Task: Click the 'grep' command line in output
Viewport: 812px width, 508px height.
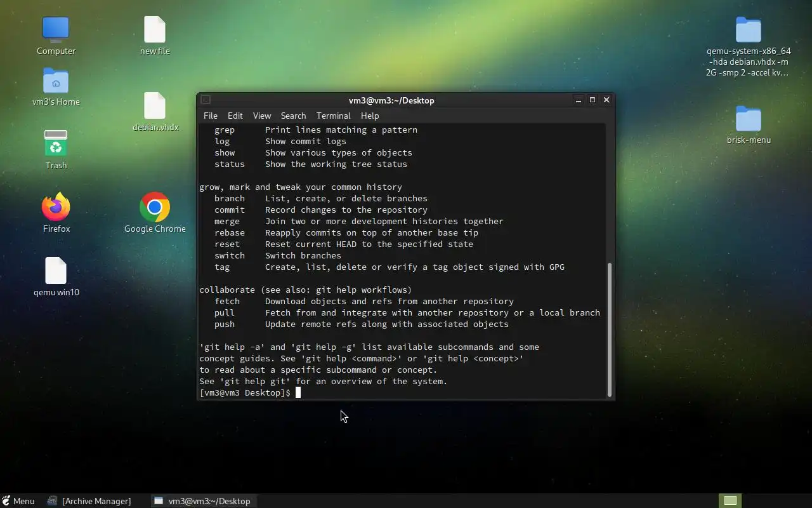Action: (x=316, y=130)
